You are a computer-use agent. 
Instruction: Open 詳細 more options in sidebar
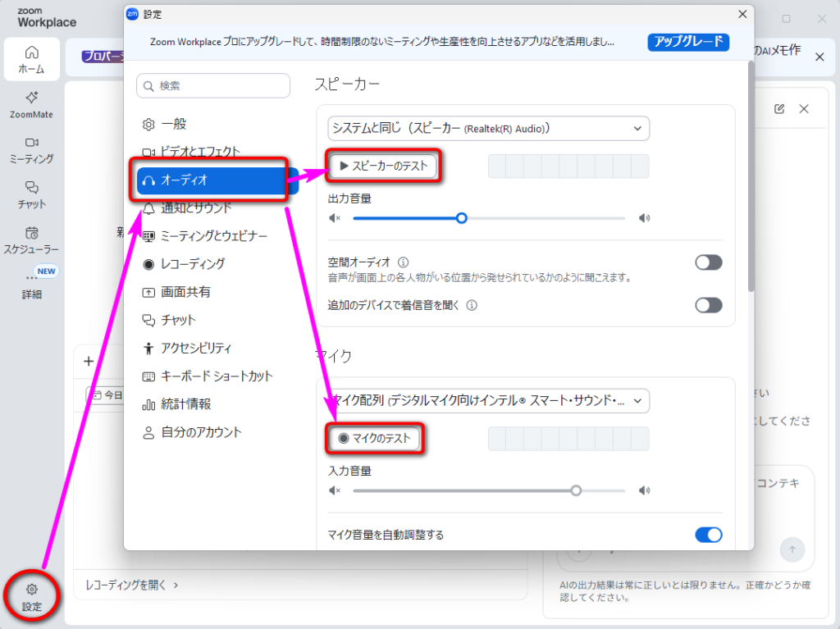[32, 285]
